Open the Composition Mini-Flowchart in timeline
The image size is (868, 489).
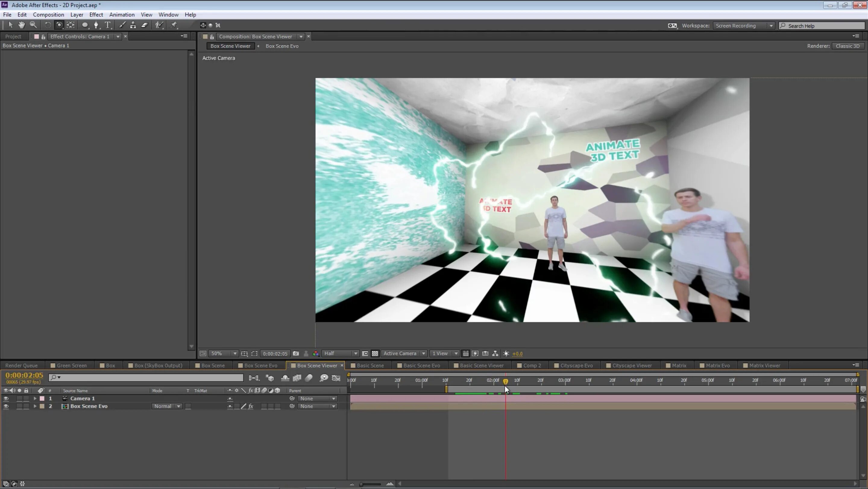point(254,378)
